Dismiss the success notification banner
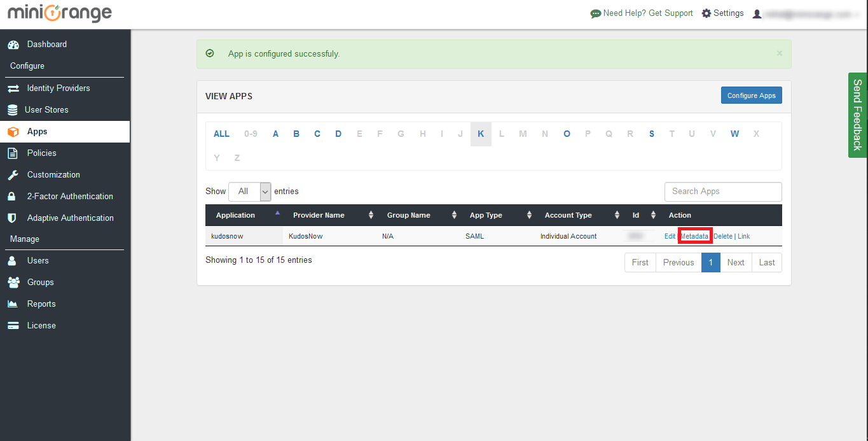 tap(779, 53)
